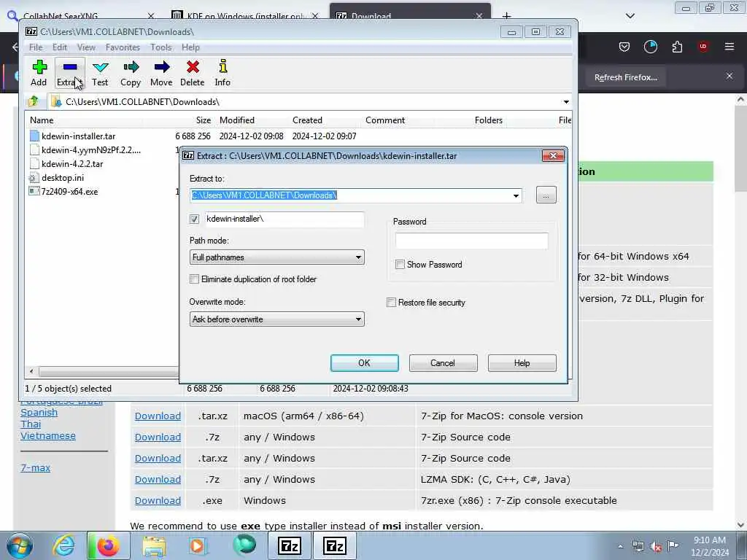Click the Extract toolbar icon
747x560 pixels.
pos(69,73)
